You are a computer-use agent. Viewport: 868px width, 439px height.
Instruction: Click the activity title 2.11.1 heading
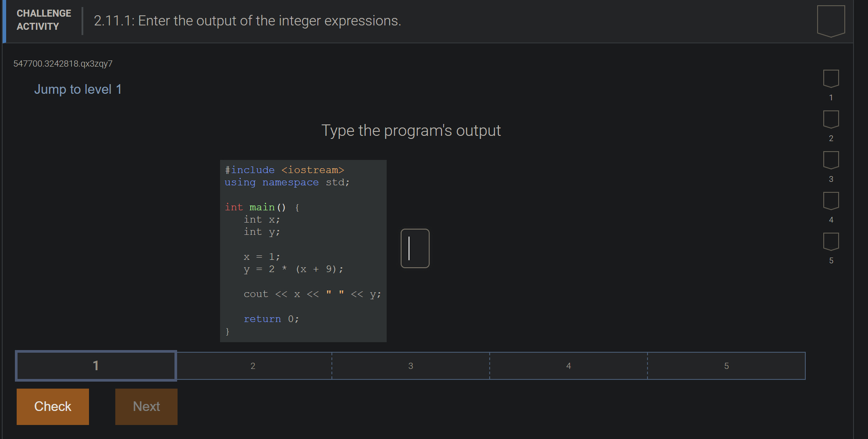247,21
